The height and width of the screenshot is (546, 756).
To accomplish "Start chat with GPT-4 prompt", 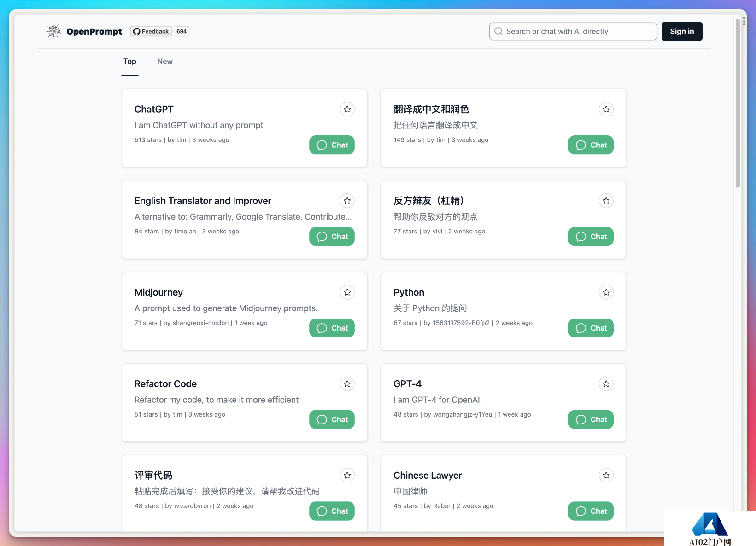I will [591, 419].
